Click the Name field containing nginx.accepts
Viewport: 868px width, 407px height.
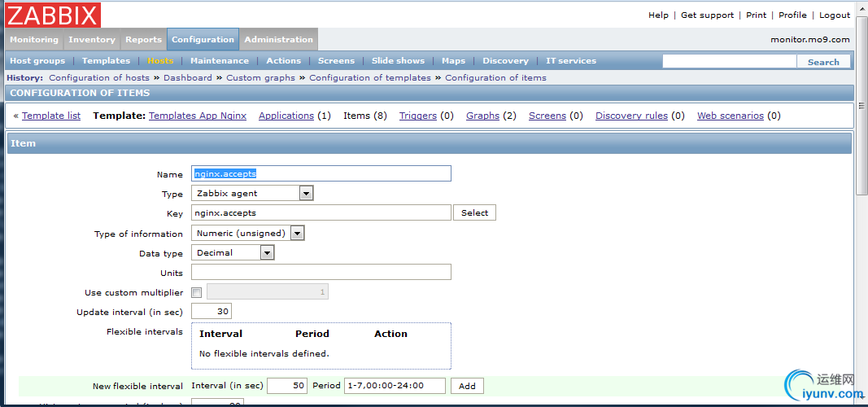321,173
